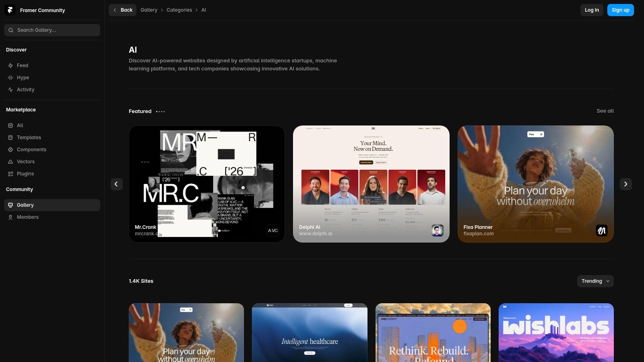Show next featured sites with right arrow

(626, 184)
